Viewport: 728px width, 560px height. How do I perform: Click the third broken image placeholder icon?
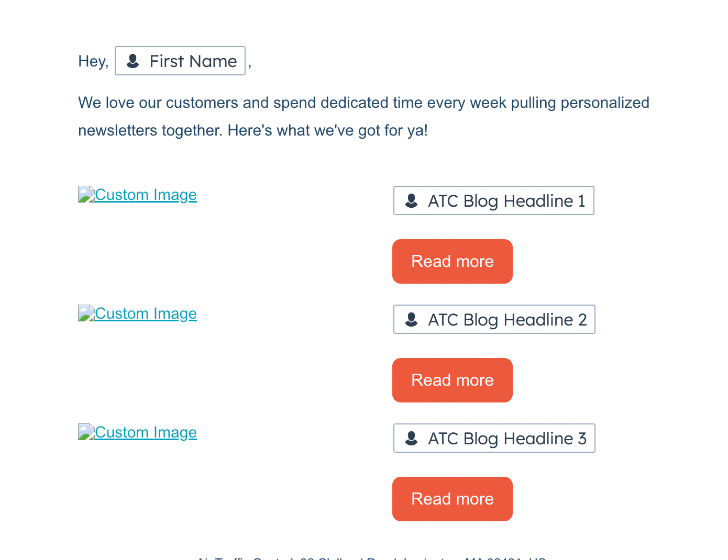pyautogui.click(x=86, y=432)
